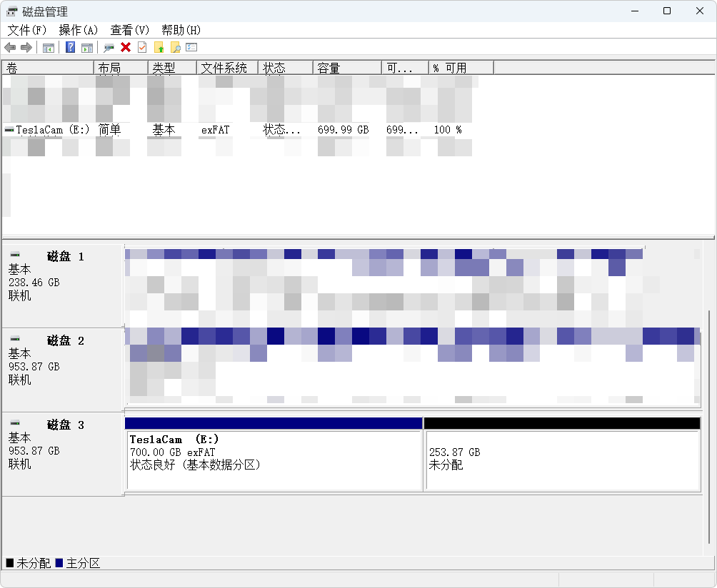Screen dimensions: 717x588
Task: Open the 帮助(H) menu
Action: (x=181, y=30)
